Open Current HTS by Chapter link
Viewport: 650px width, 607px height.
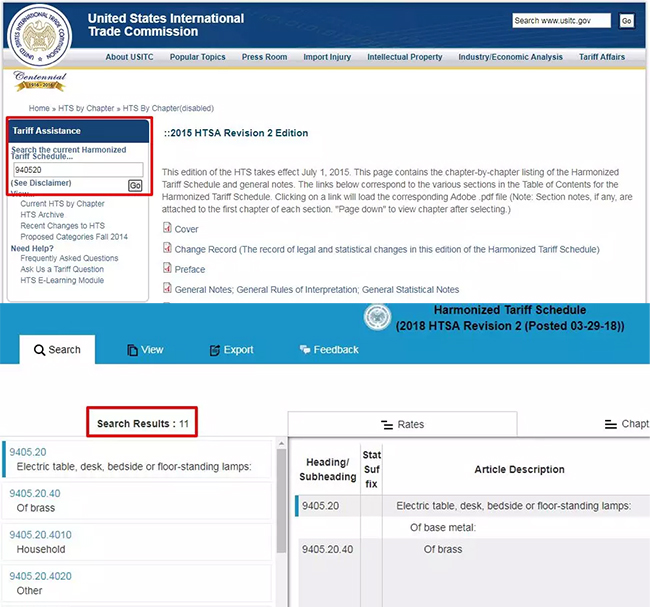pyautogui.click(x=63, y=204)
